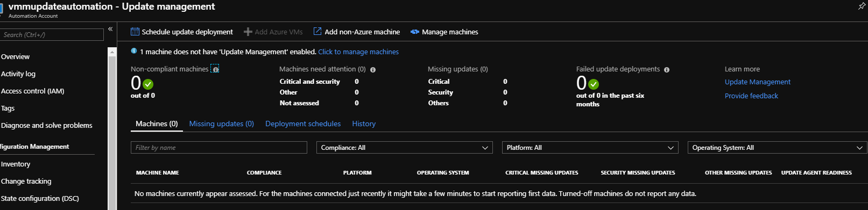Open Inventory in the sidebar
The height and width of the screenshot is (210, 868).
tap(16, 164)
